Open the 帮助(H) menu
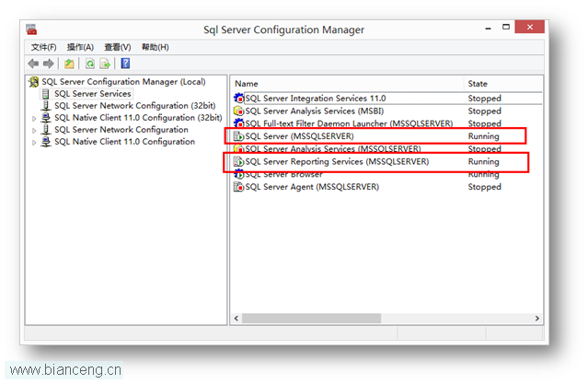This screenshot has height=384, width=588. point(155,47)
